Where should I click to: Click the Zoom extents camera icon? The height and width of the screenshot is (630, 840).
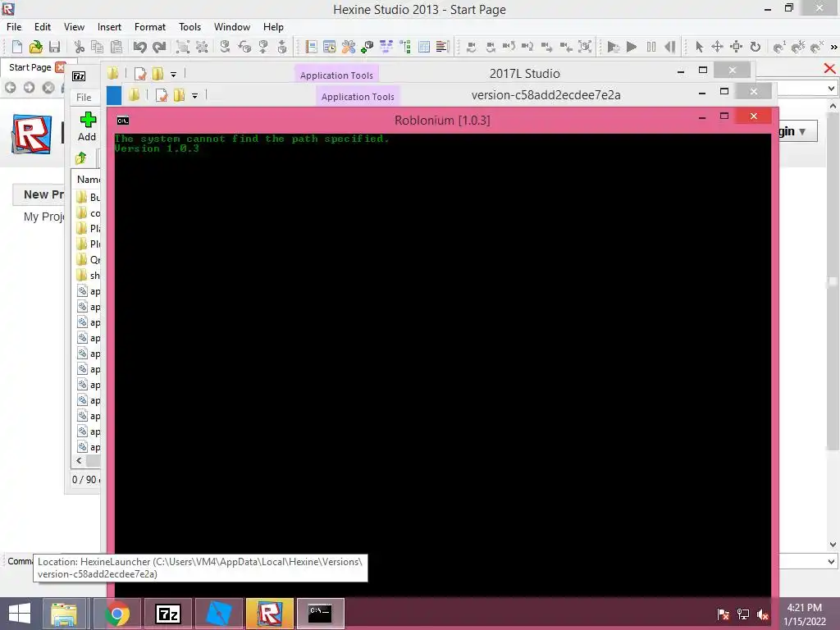pos(585,47)
